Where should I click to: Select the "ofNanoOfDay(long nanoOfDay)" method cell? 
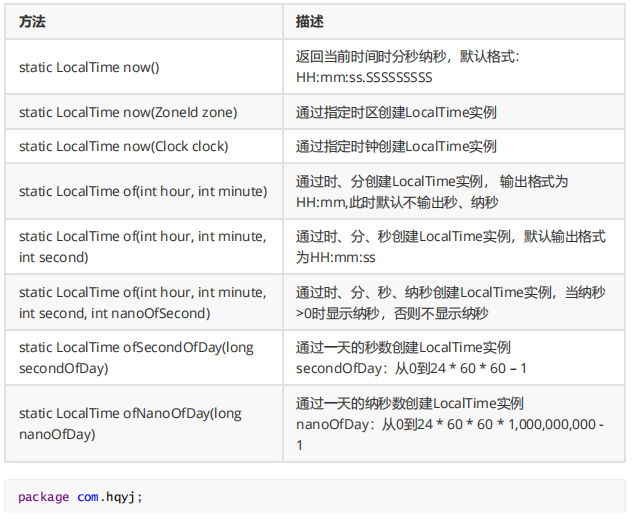coord(130,424)
